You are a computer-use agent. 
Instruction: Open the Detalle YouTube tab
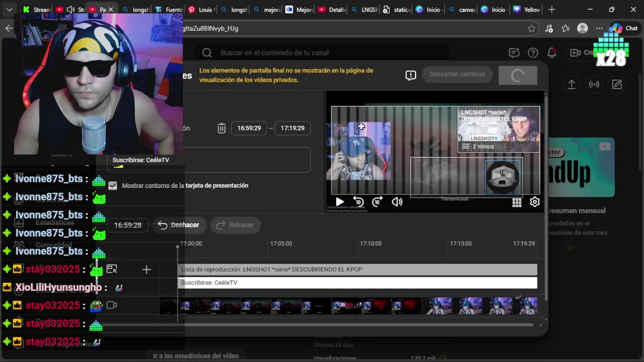333,10
